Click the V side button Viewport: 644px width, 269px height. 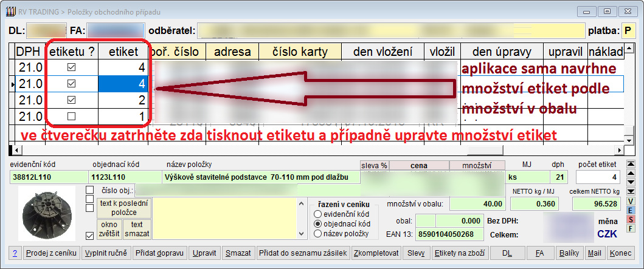point(631,201)
